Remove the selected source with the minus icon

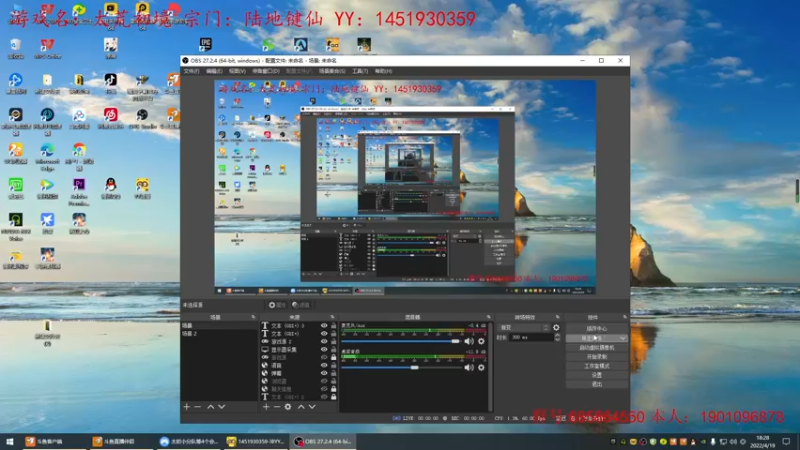(x=277, y=407)
